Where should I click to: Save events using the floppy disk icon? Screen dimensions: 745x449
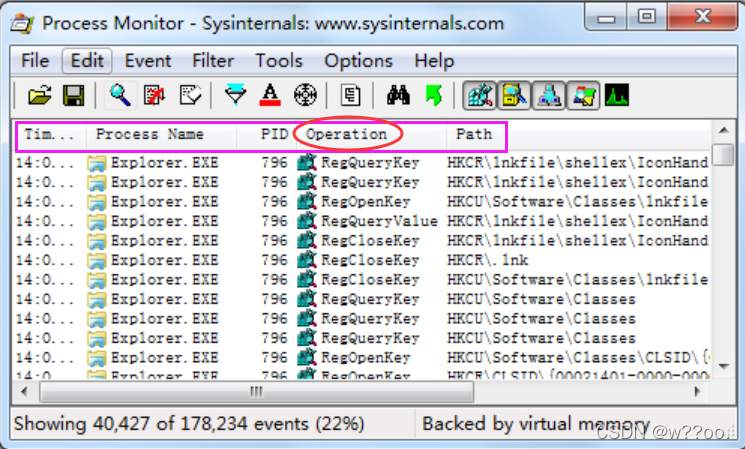pos(74,96)
